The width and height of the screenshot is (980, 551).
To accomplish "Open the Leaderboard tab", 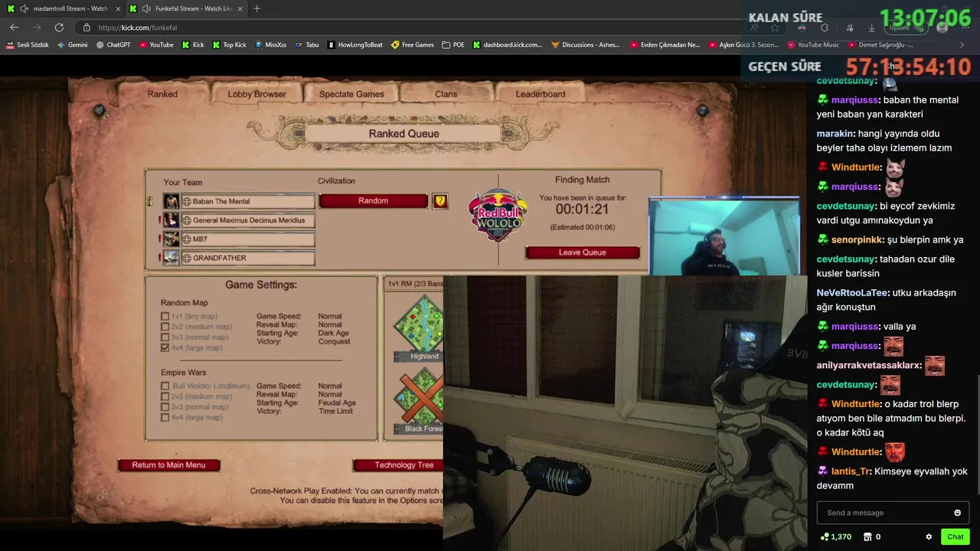I will coord(541,94).
